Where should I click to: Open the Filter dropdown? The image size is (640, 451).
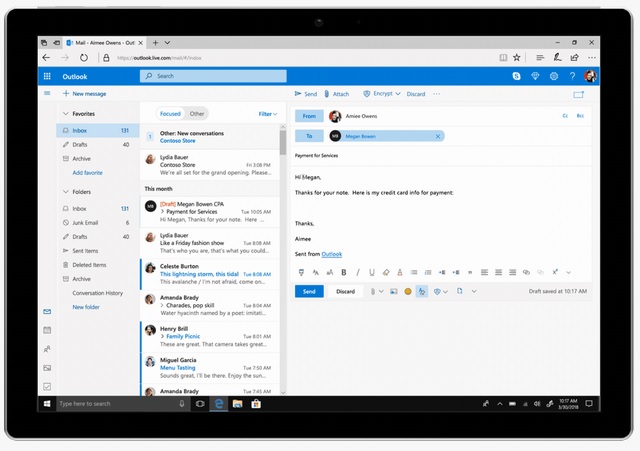click(x=268, y=114)
